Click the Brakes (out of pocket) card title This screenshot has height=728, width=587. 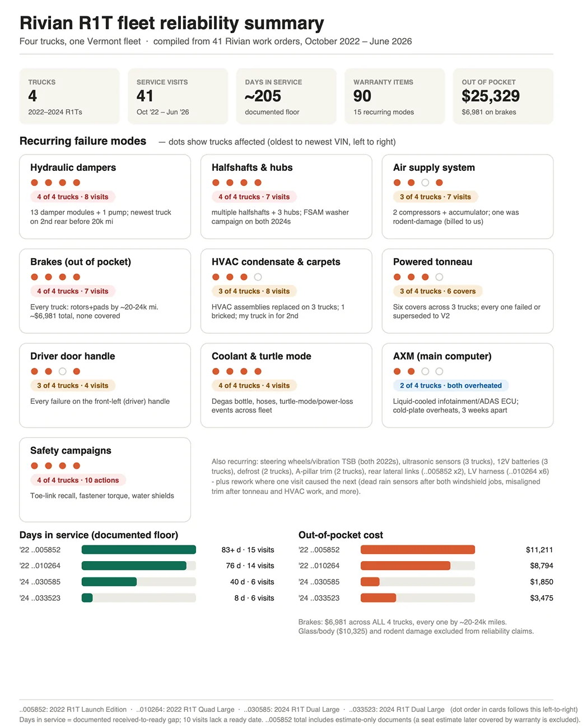pos(81,262)
